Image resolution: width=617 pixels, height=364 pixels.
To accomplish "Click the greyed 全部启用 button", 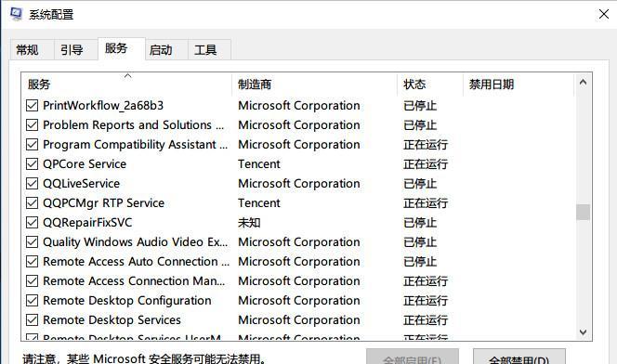I will click(x=413, y=357).
